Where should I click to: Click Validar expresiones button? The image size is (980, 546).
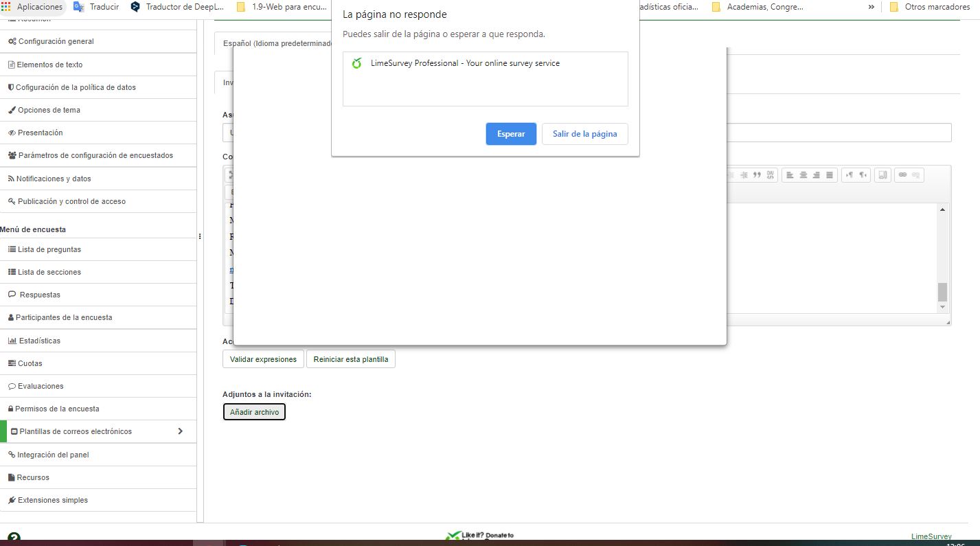tap(263, 359)
